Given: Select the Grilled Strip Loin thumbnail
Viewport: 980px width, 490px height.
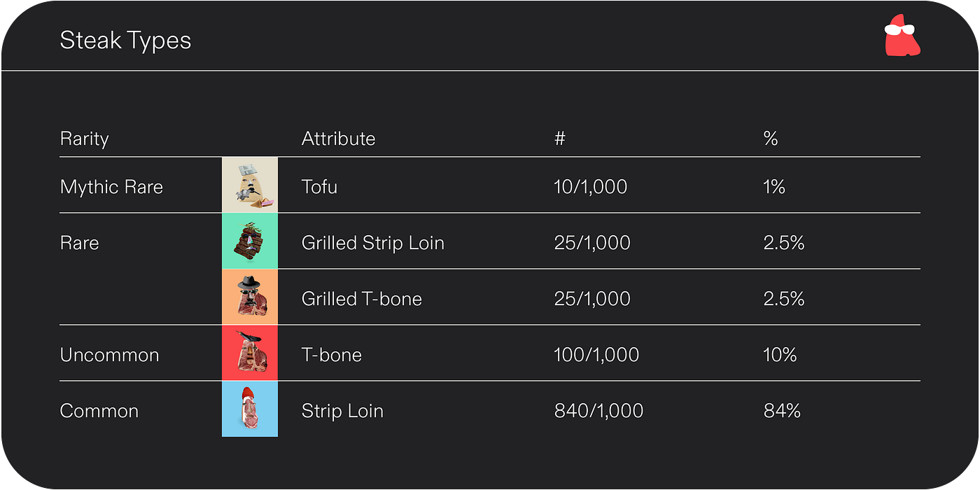Looking at the screenshot, I should click(250, 241).
